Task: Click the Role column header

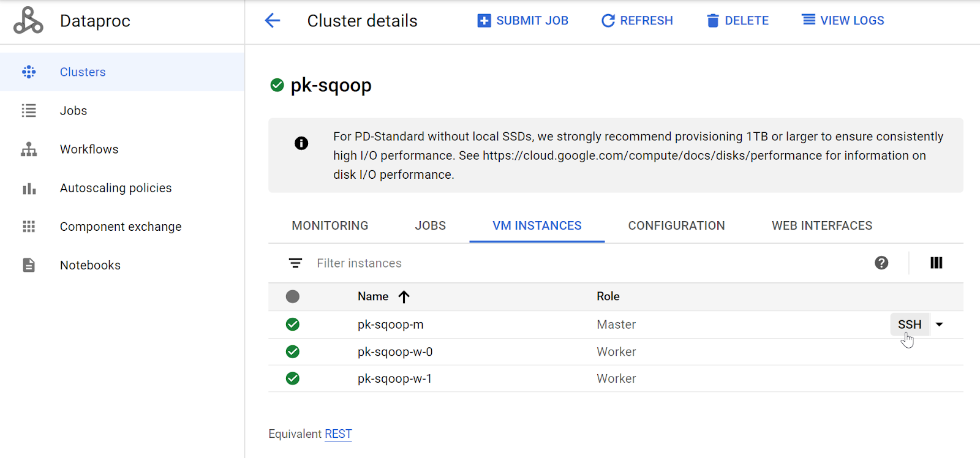Action: click(608, 296)
